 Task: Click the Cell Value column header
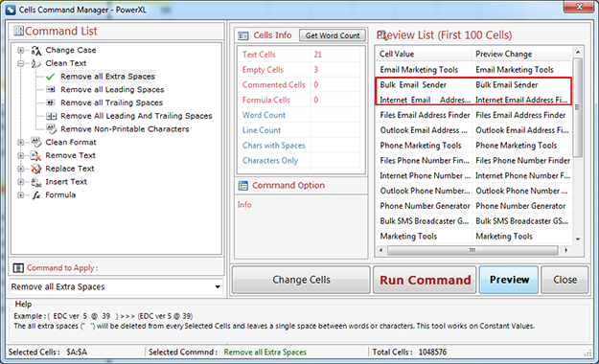coord(424,54)
